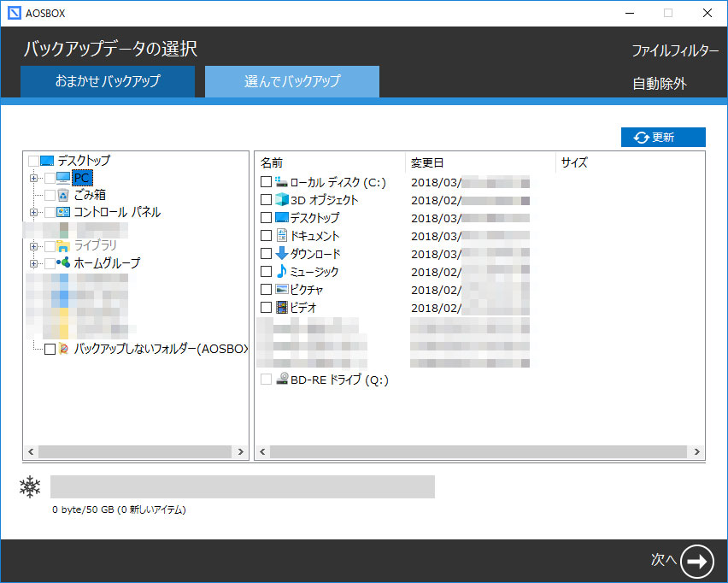
Task: Click the tree pane horizontal scrollbar track
Action: tap(135, 451)
